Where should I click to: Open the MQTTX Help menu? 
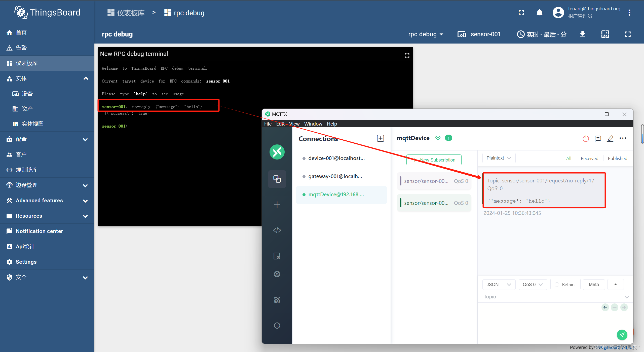pos(332,124)
